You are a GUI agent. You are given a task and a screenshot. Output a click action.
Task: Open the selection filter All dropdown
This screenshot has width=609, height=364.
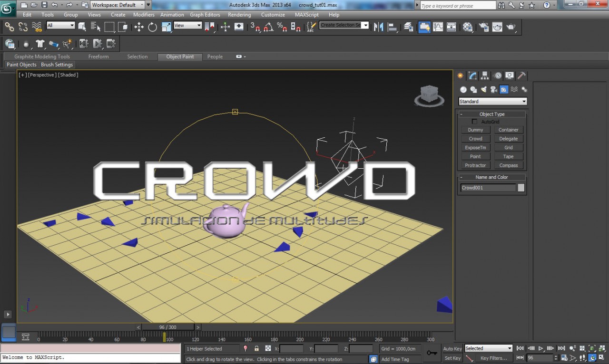(x=60, y=26)
